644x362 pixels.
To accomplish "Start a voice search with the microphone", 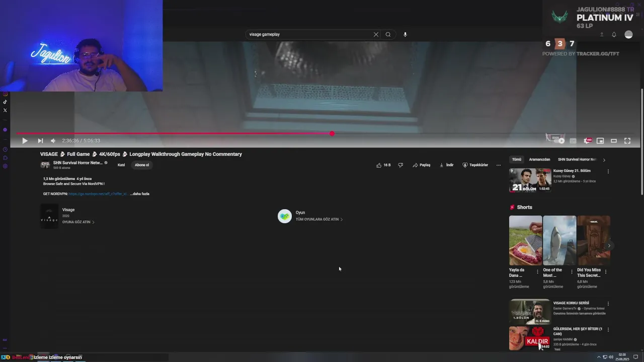I will pos(405,35).
